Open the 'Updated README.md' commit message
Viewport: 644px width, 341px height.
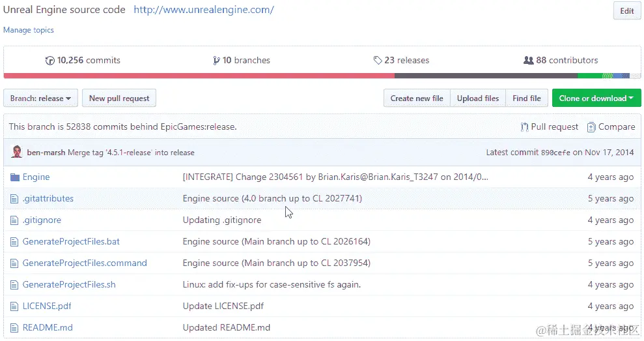[227, 327]
